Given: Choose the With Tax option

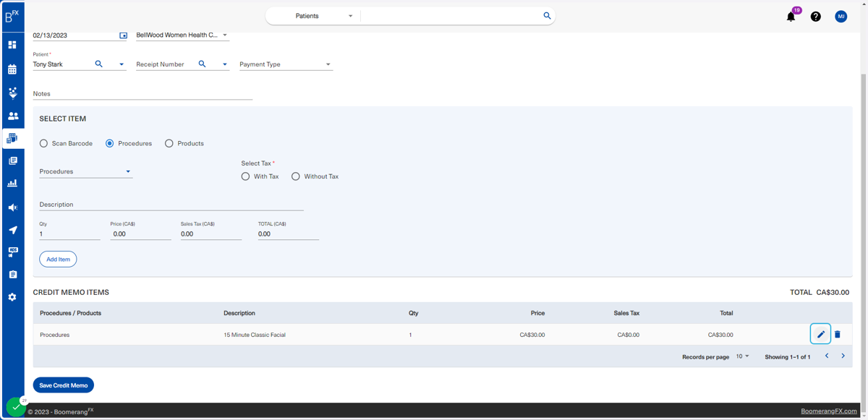Looking at the screenshot, I should [x=246, y=176].
